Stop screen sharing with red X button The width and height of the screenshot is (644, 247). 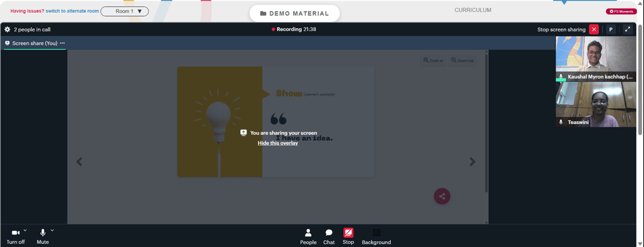point(594,30)
